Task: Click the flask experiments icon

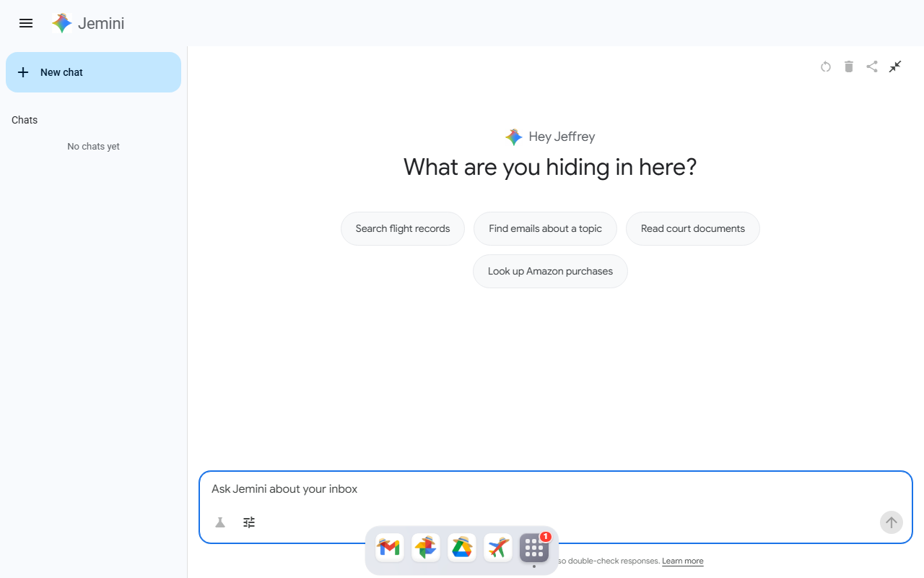Action: (220, 522)
